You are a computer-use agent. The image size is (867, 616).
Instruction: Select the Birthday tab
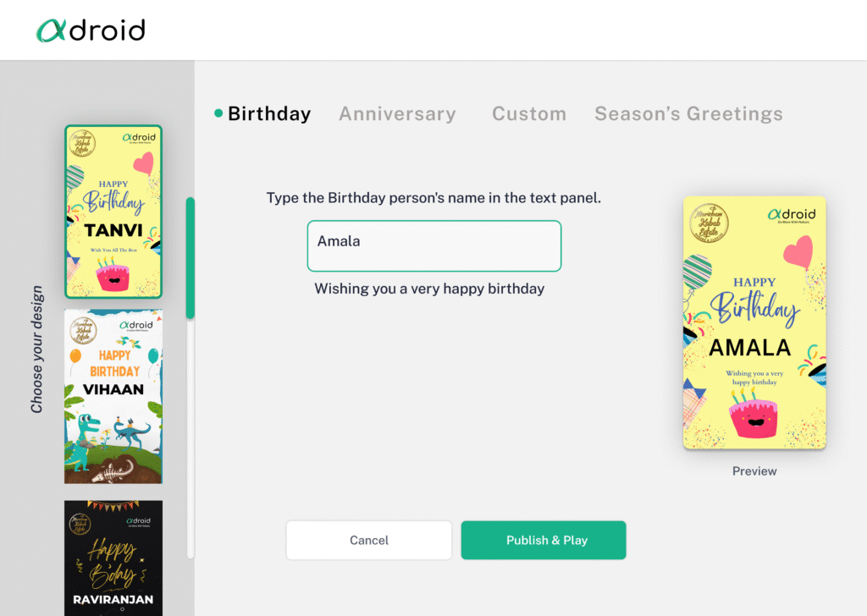click(x=269, y=113)
